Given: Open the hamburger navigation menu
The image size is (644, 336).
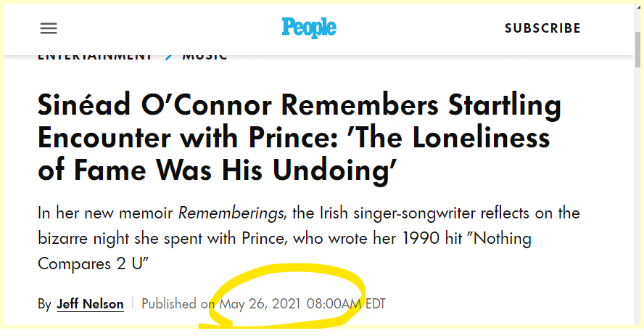Looking at the screenshot, I should click(x=49, y=28).
